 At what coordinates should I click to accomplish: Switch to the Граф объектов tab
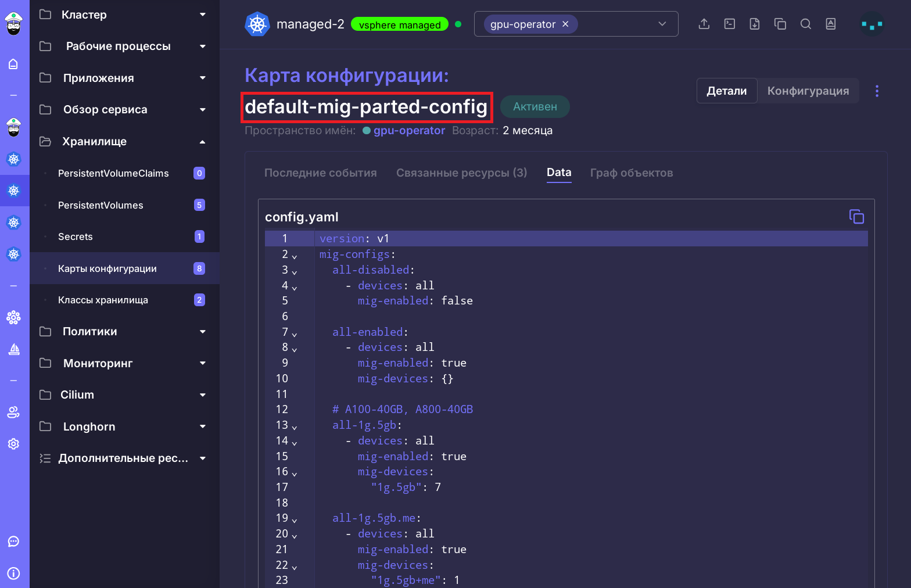632,173
